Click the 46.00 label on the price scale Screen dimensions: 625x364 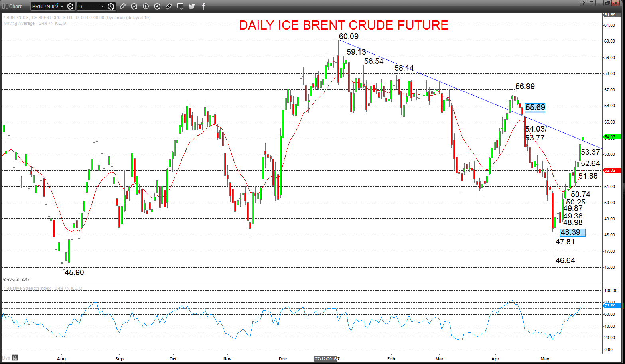[x=609, y=267]
